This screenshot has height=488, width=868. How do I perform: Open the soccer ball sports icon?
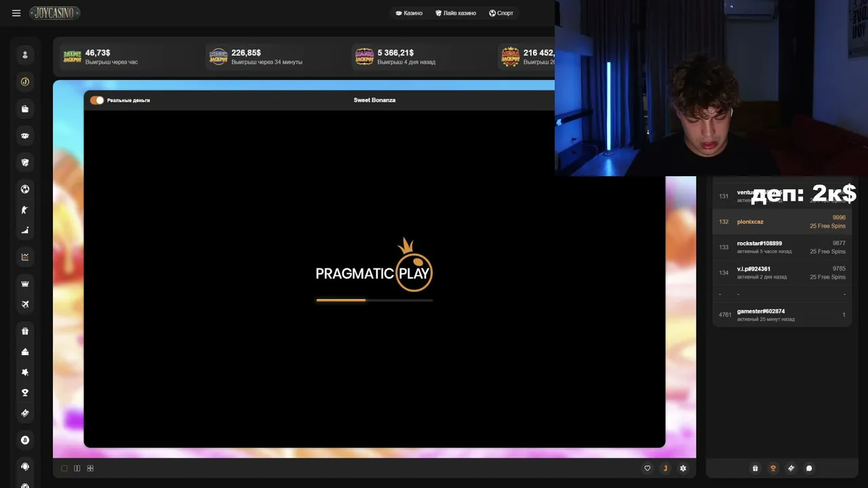click(x=25, y=189)
